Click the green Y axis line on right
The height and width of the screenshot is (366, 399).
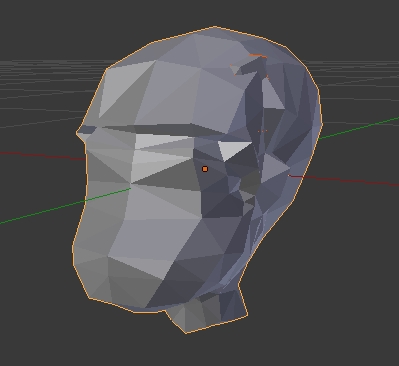click(x=359, y=128)
